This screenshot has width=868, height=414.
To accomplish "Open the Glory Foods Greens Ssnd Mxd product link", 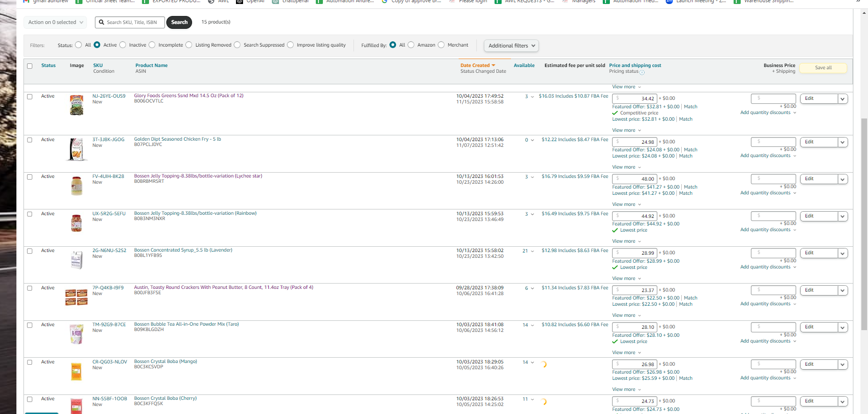I will (x=189, y=96).
